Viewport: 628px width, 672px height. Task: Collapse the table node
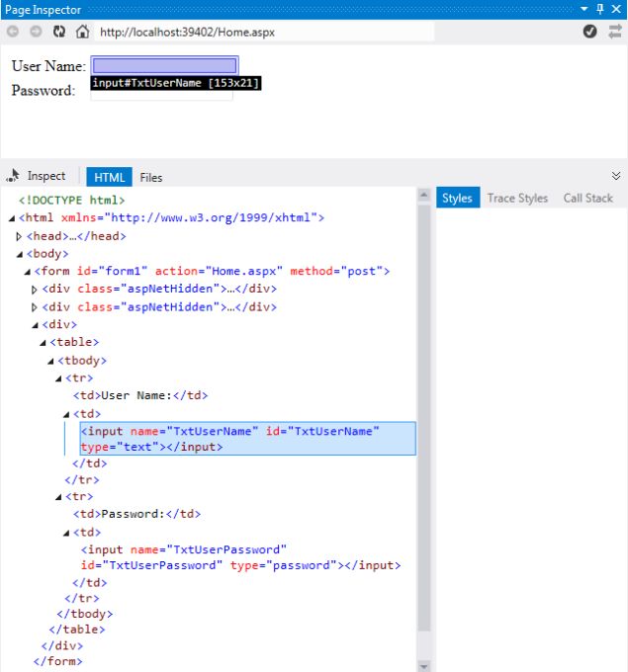tap(43, 343)
